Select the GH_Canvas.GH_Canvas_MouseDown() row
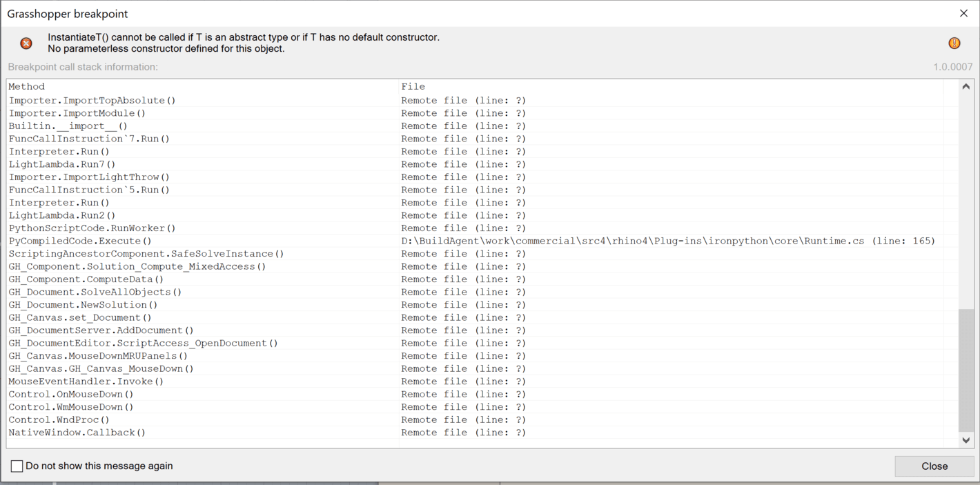The height and width of the screenshot is (485, 980). coord(475,368)
